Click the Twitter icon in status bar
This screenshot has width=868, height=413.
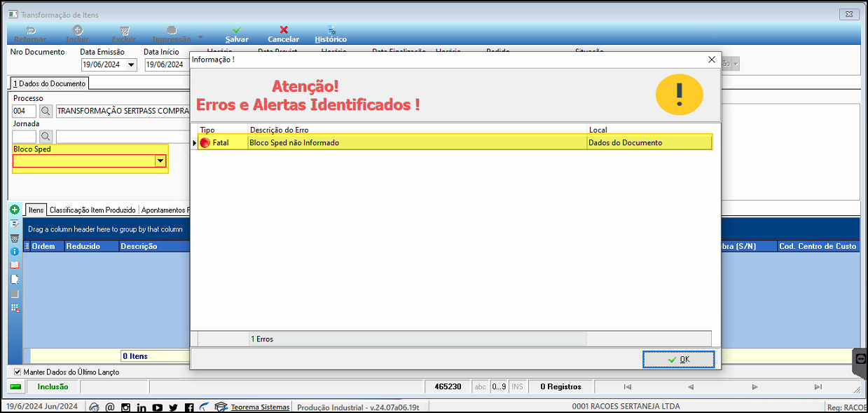click(x=173, y=407)
